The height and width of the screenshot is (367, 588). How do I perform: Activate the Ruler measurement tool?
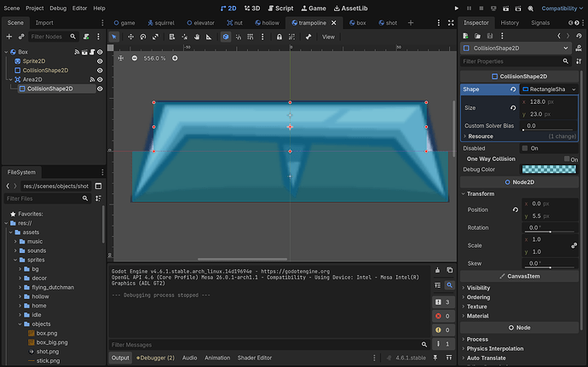[x=210, y=37]
